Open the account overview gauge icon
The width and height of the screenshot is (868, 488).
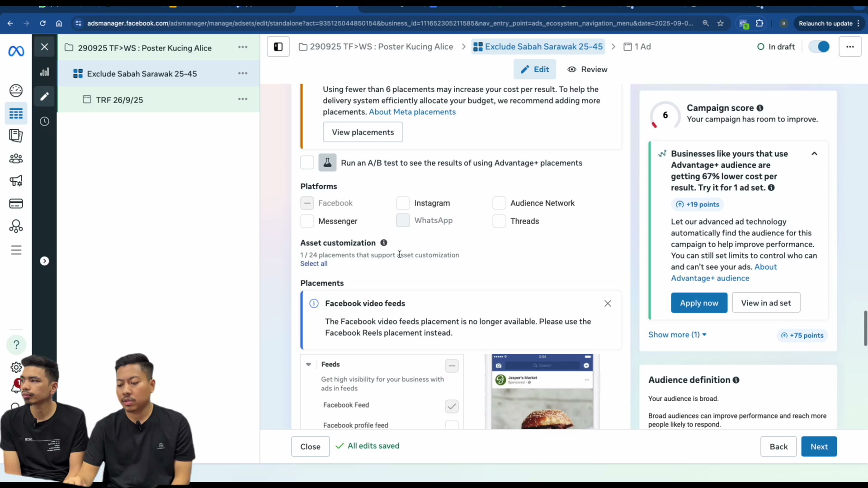click(x=16, y=91)
